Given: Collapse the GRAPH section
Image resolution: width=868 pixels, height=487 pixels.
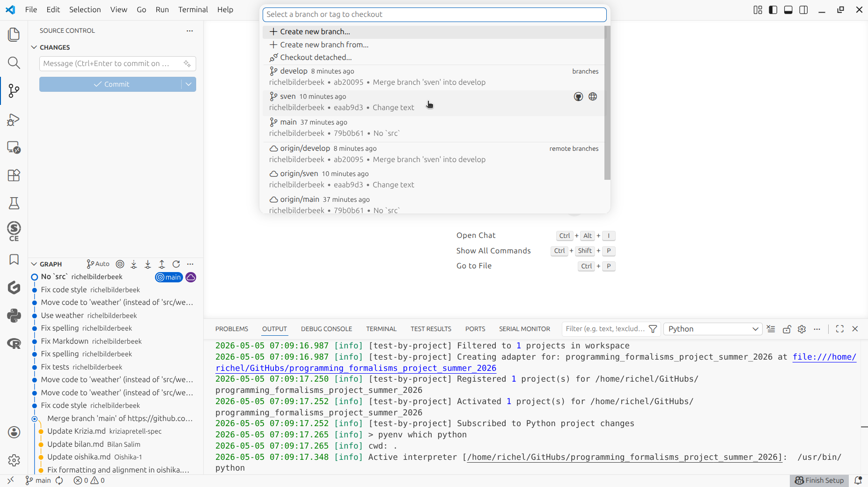Looking at the screenshot, I should pyautogui.click(x=34, y=264).
